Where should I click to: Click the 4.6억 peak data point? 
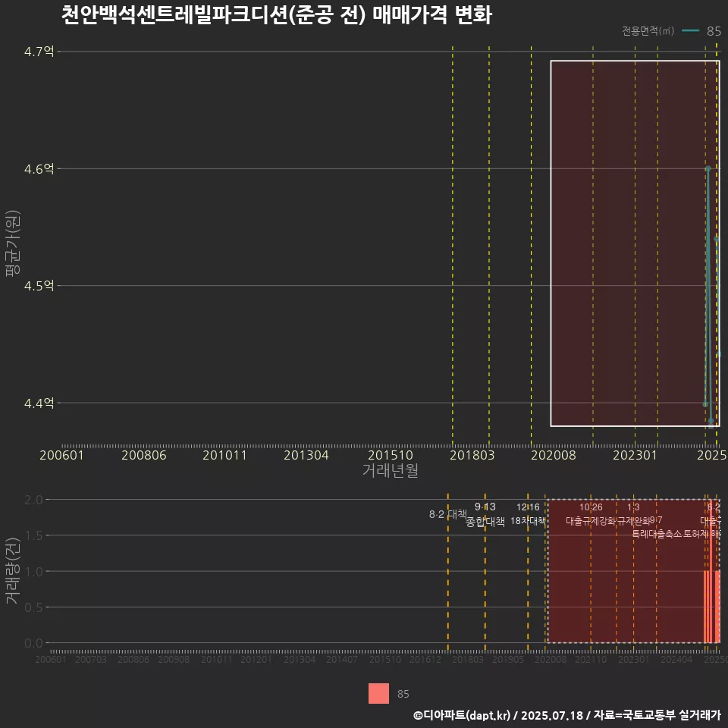pyautogui.click(x=708, y=168)
